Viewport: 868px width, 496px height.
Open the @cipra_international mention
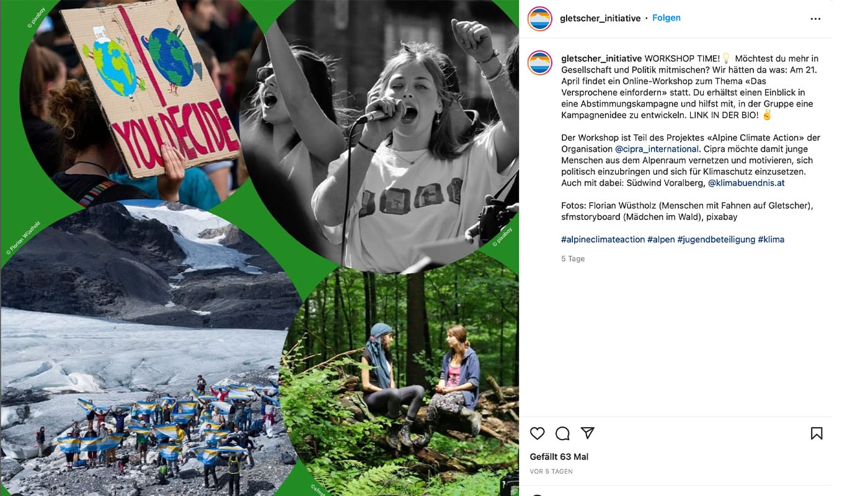click(x=657, y=149)
